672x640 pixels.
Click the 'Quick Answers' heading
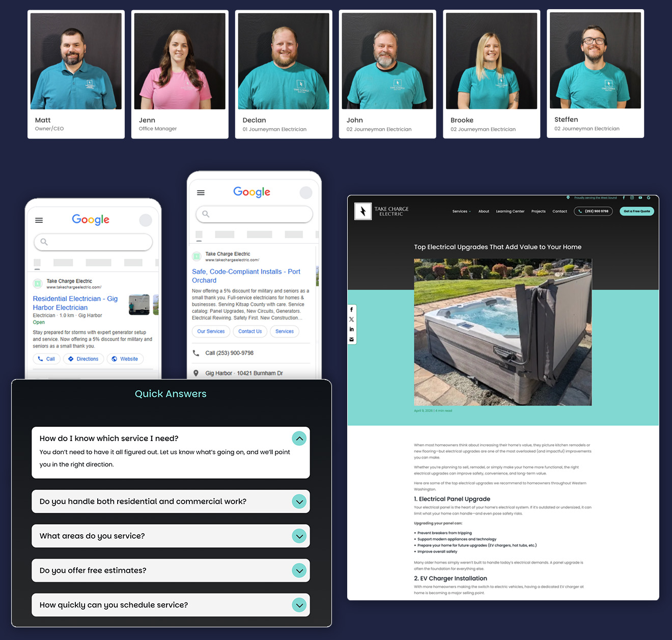(171, 394)
